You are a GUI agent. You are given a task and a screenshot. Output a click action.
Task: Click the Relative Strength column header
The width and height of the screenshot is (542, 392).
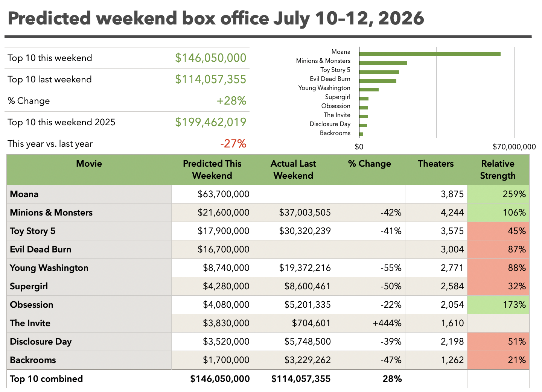pos(498,170)
